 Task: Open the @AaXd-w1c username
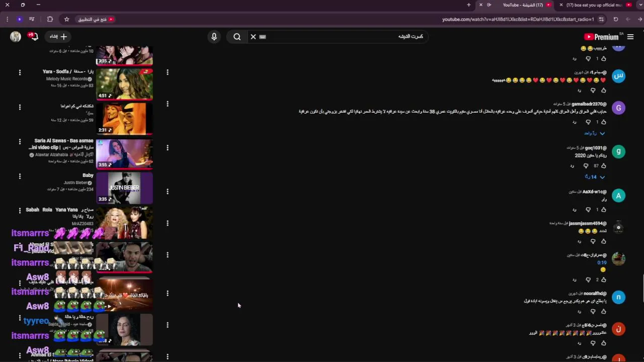click(x=594, y=192)
